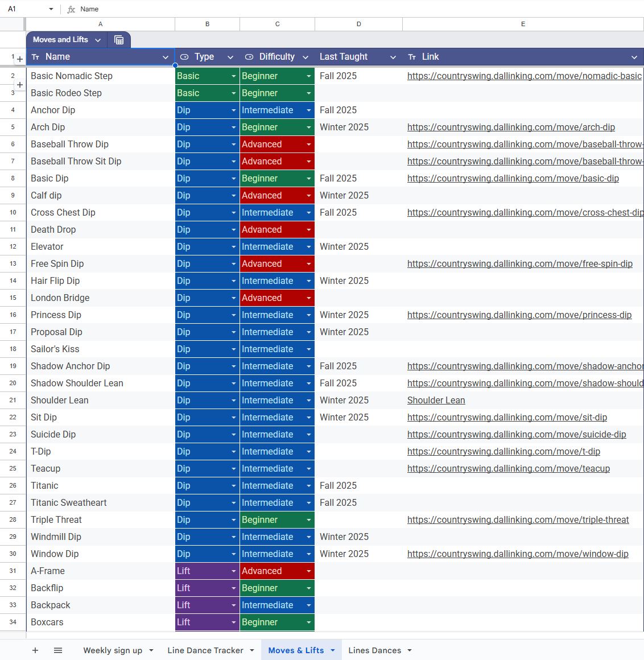Open the Weekly sign up tab menu arrow
The width and height of the screenshot is (644, 660).
click(151, 650)
